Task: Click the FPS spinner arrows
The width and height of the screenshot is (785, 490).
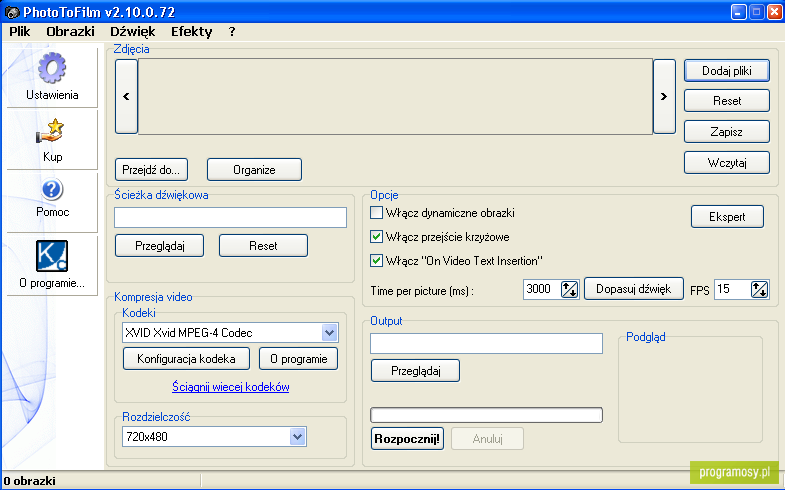Action: tap(759, 289)
